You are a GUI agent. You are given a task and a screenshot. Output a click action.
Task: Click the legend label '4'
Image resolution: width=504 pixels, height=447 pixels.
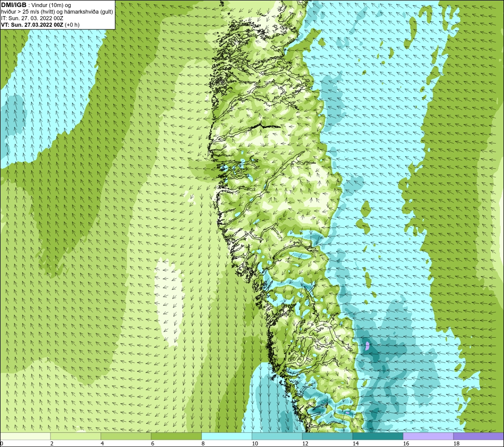pos(102,443)
